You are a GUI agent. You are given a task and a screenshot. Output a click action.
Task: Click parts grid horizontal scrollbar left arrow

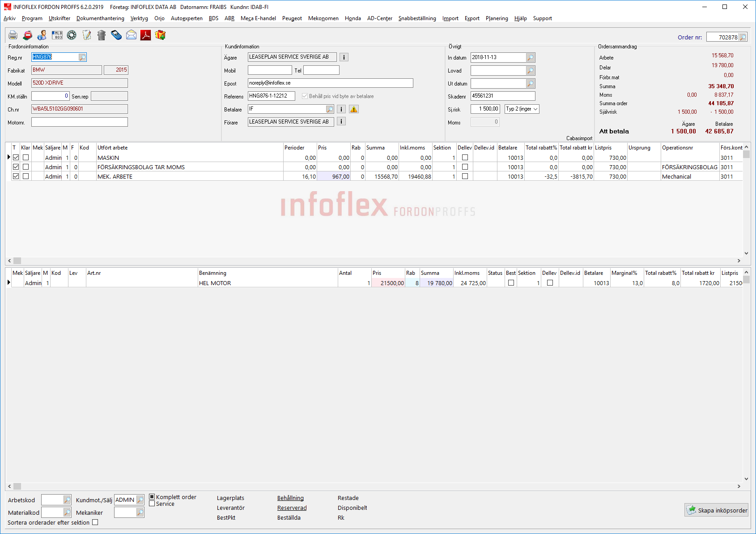[x=9, y=486]
